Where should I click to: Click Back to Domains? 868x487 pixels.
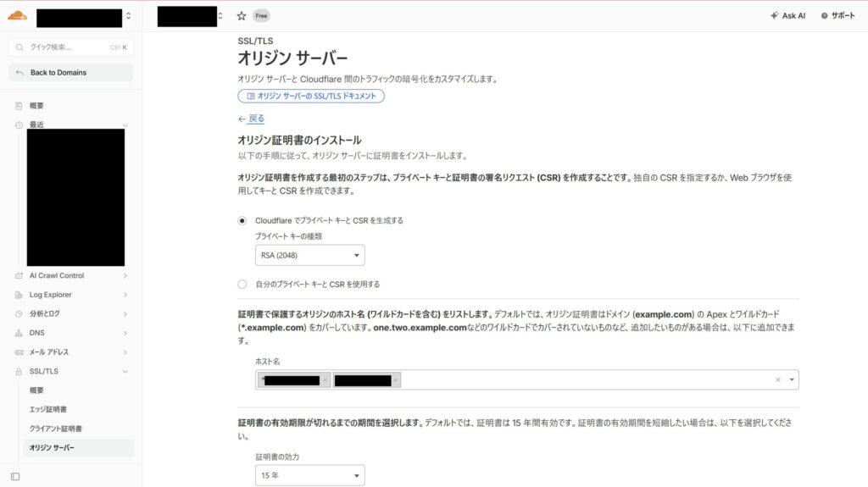click(x=71, y=73)
